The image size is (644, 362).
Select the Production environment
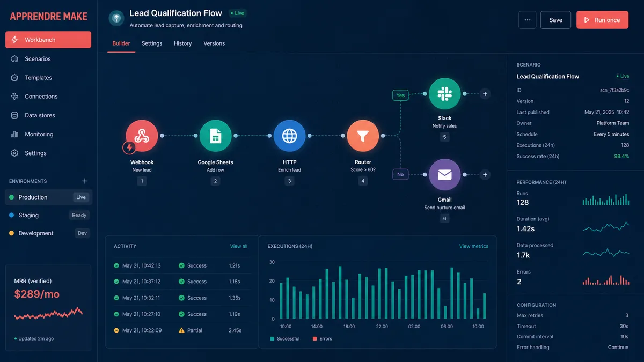pos(48,197)
